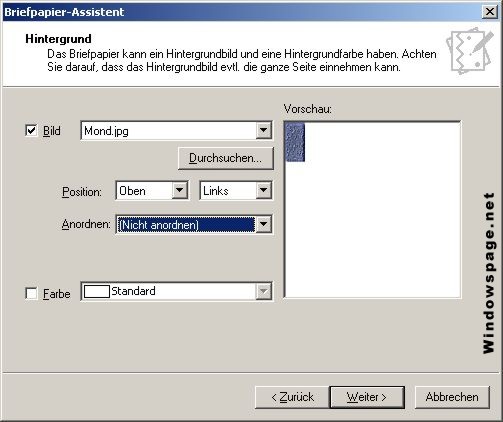Image resolution: width=503 pixels, height=422 pixels.
Task: Open the Standard color dropdown arrow
Action: (x=263, y=292)
